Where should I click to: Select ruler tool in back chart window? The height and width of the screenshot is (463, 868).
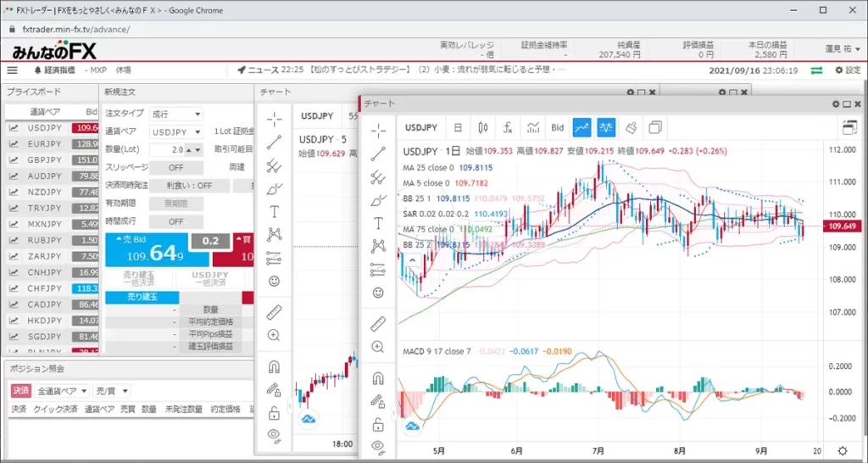click(274, 312)
